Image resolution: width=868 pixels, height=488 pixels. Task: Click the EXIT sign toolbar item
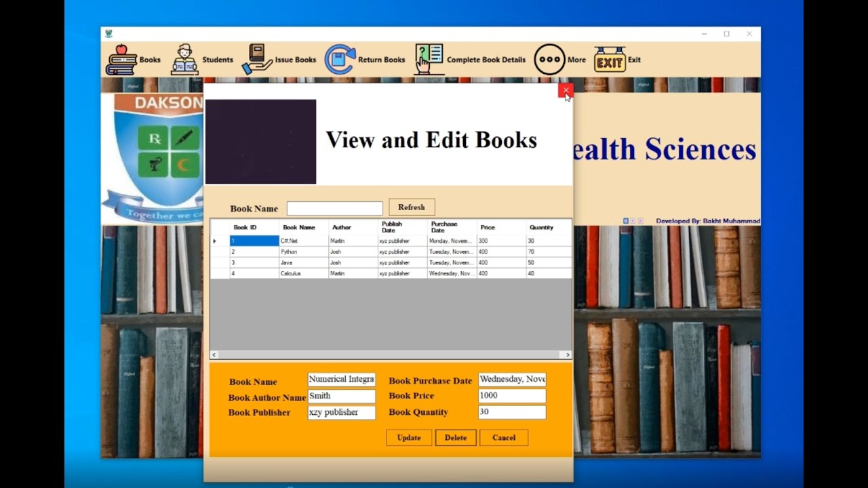(618, 60)
